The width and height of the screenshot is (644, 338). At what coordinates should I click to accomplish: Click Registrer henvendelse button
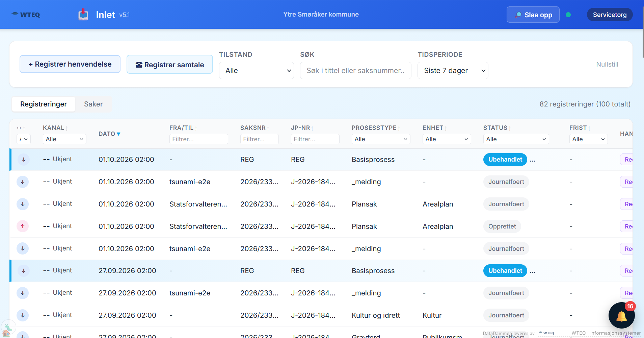[70, 64]
